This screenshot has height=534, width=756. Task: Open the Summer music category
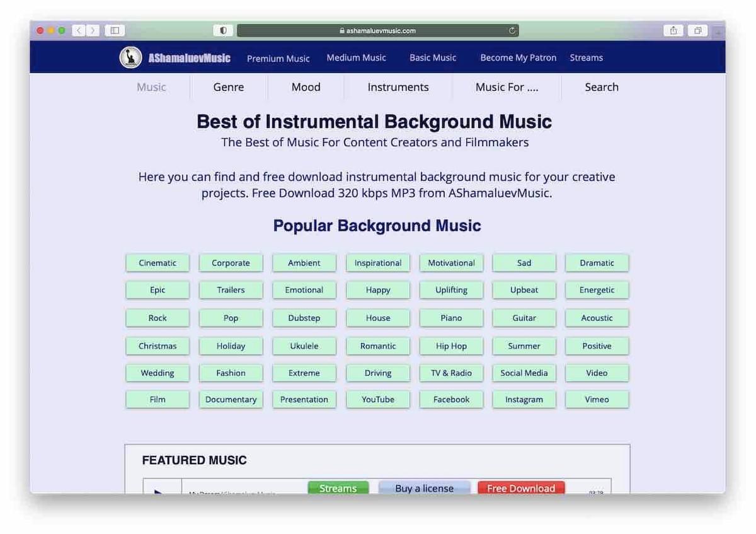[x=524, y=346]
